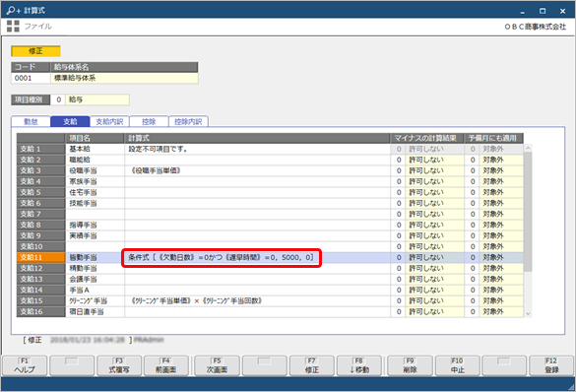Viewport: 576px width, 392px height.
Task: Click the 役職手当単価 formula cell
Action: (x=257, y=170)
